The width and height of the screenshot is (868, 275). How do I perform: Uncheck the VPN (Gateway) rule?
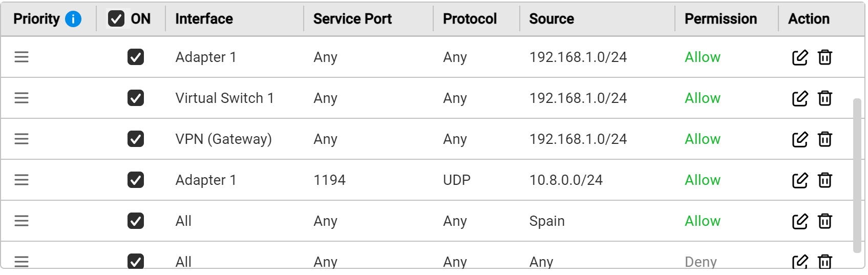136,139
